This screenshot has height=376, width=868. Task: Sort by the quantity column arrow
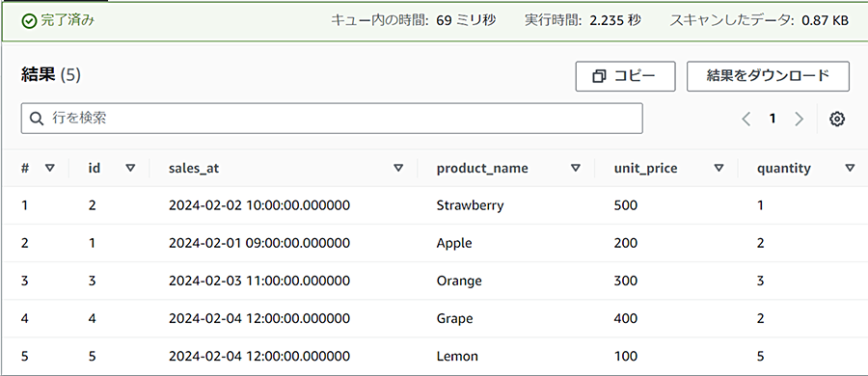click(851, 169)
